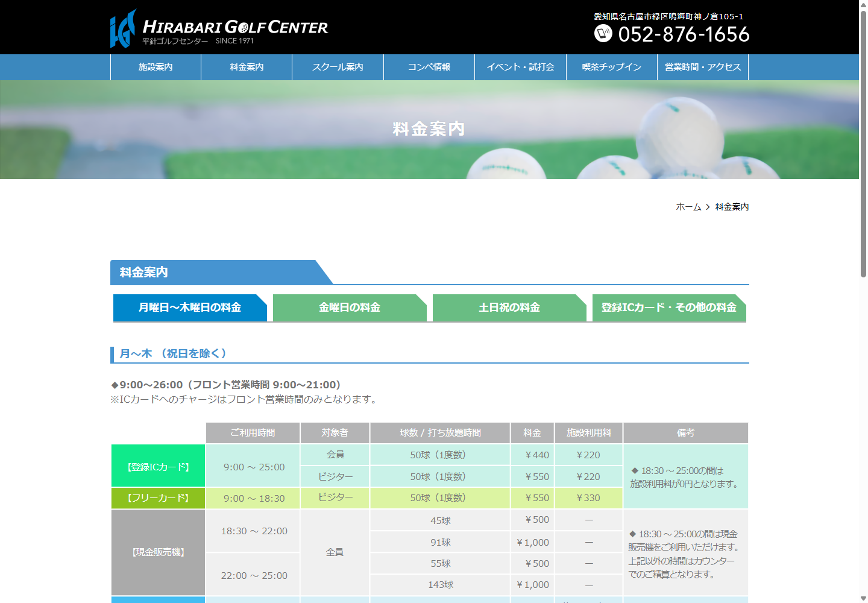Screen dimensions: 868x603
Task: Select the 月曜日〜木曜日の料金 tab
Action: [x=190, y=308]
